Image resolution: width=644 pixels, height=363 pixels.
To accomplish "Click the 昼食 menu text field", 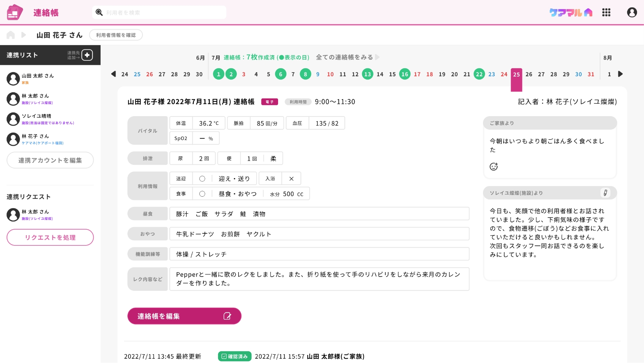I will tap(319, 214).
